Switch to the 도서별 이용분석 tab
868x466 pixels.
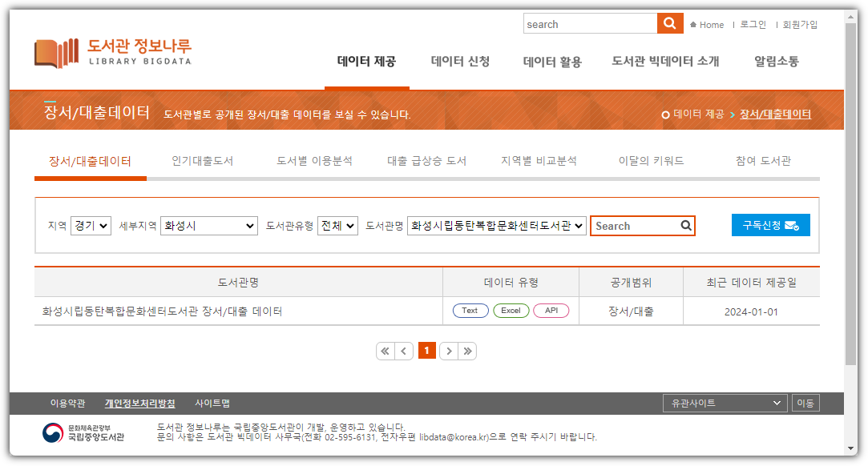pyautogui.click(x=314, y=161)
